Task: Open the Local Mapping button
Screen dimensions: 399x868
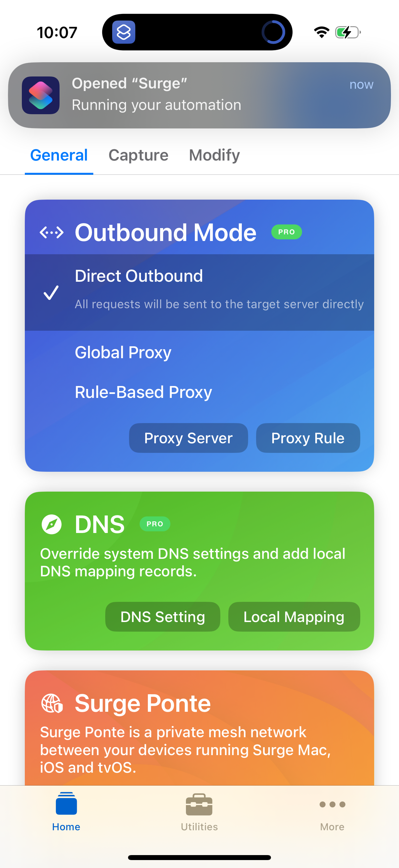Action: pos(294,617)
